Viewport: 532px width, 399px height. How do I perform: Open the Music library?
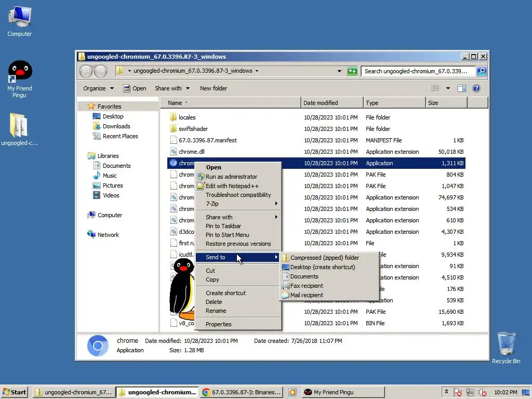coord(105,176)
